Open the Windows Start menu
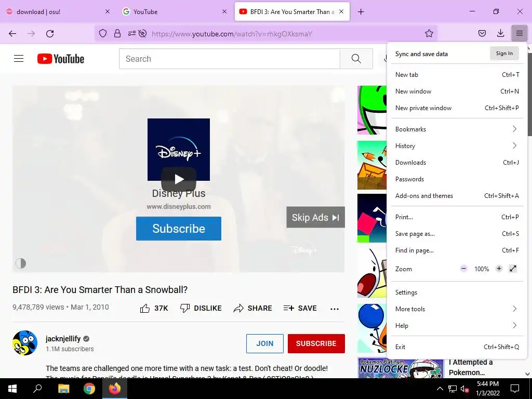Viewport: 532px width, 399px height. click(x=12, y=389)
